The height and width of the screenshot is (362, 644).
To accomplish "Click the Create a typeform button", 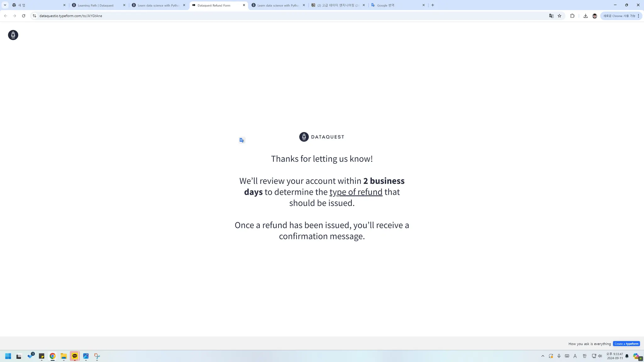I will [x=626, y=344].
